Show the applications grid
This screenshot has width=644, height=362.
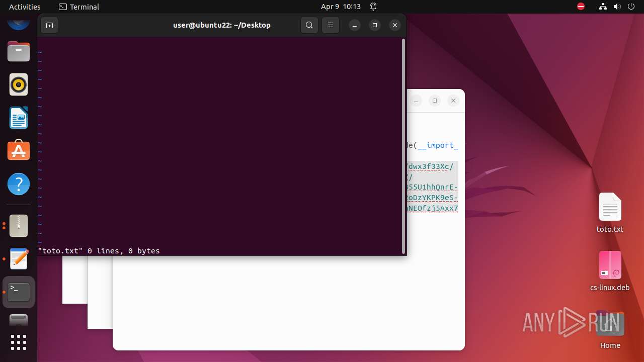point(19,342)
